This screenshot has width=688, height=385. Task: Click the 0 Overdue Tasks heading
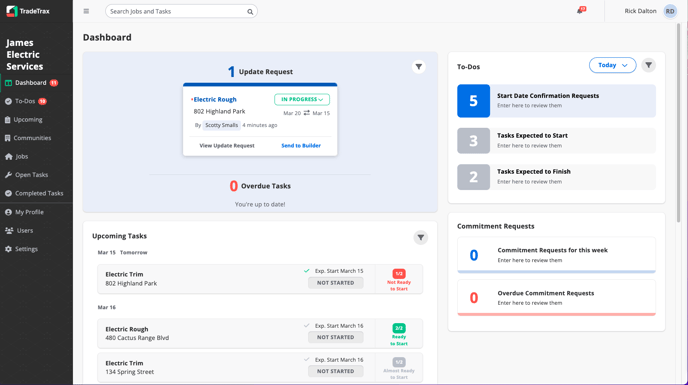pyautogui.click(x=260, y=186)
